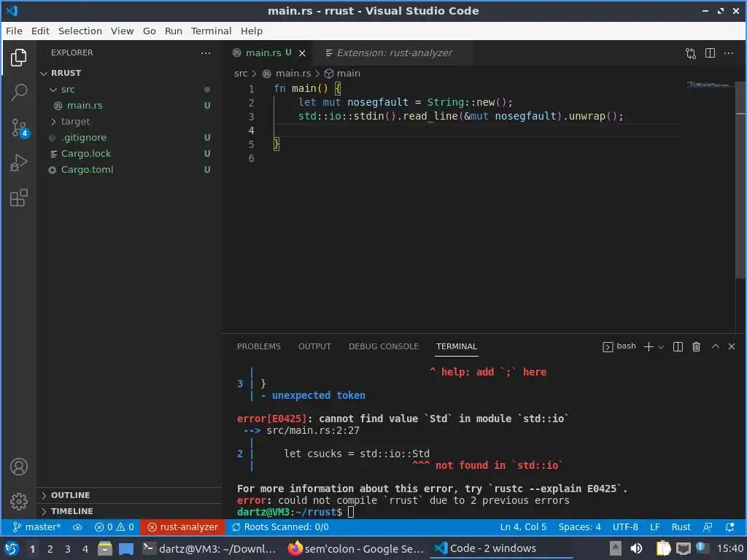The width and height of the screenshot is (747, 560).
Task: Open main.rs in the file tree
Action: click(130, 105)
